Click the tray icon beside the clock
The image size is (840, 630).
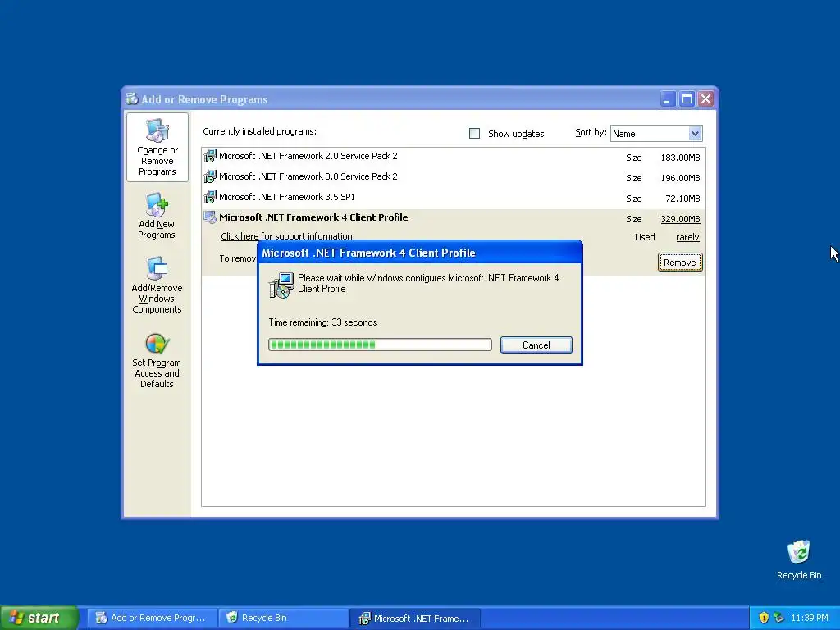pos(778,618)
